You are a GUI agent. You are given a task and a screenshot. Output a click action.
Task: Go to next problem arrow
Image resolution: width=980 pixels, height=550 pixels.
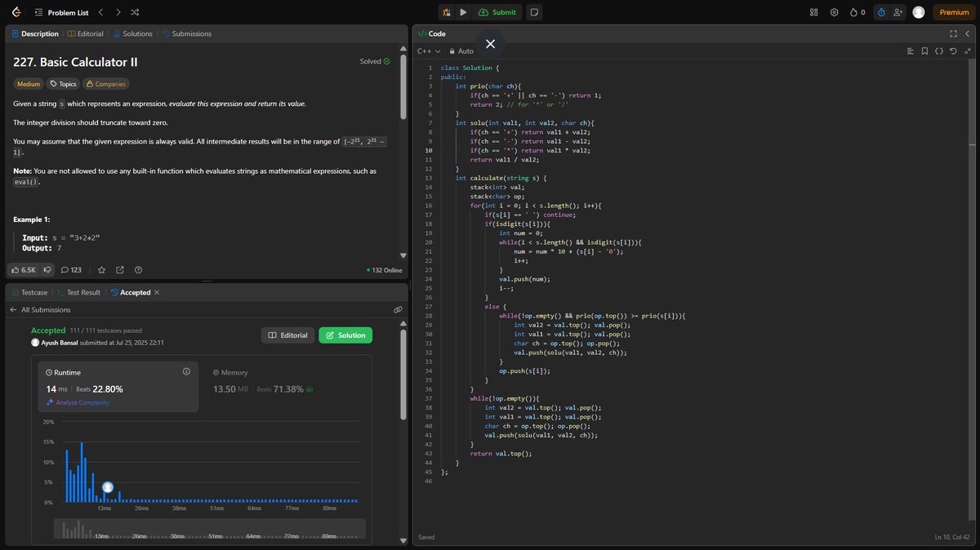pyautogui.click(x=118, y=12)
